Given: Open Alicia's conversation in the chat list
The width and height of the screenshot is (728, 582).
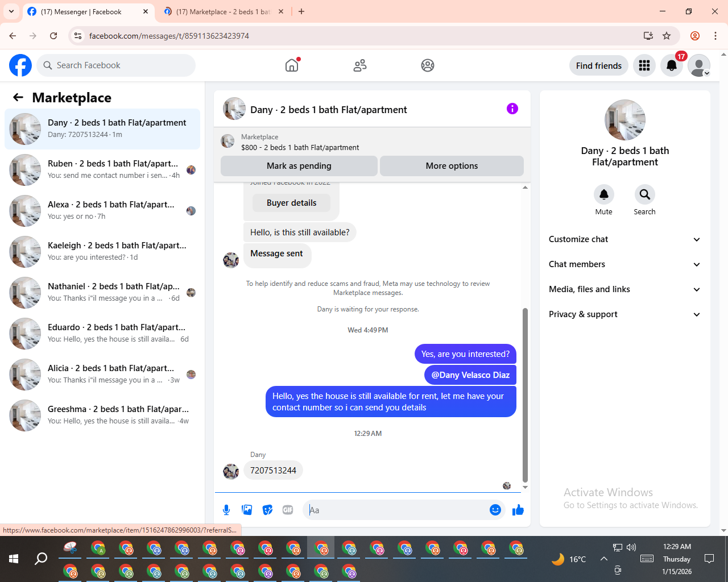Looking at the screenshot, I should (x=102, y=375).
